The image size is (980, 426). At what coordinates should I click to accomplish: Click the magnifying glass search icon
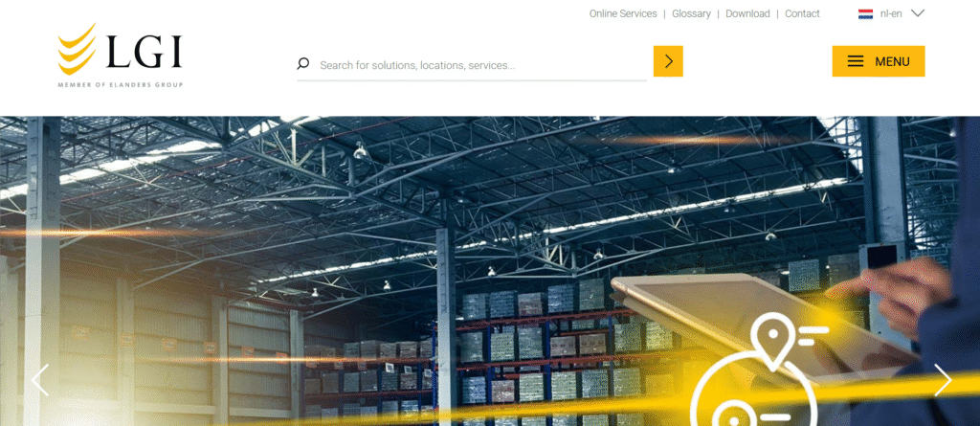(303, 64)
